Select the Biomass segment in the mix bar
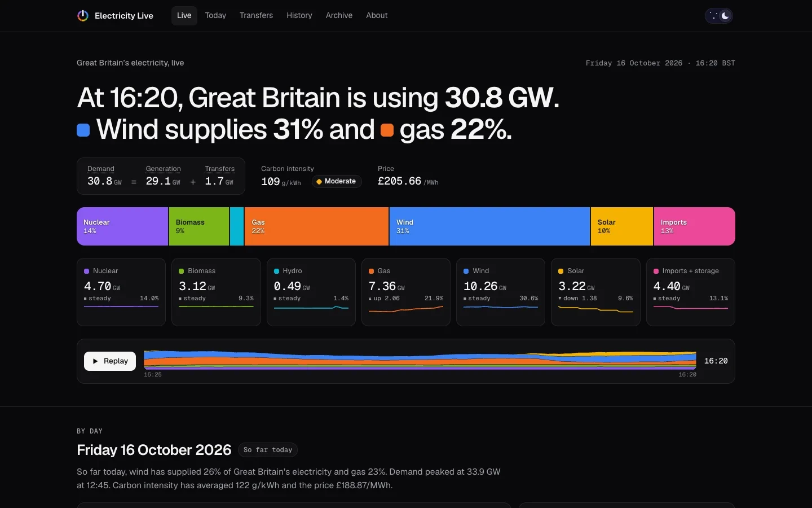812x508 pixels. [x=199, y=226]
